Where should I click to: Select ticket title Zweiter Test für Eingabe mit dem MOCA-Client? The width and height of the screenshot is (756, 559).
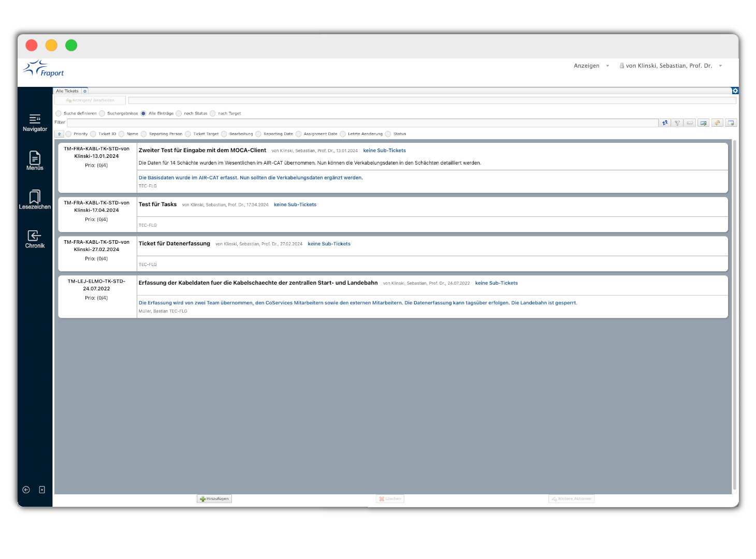pos(202,150)
